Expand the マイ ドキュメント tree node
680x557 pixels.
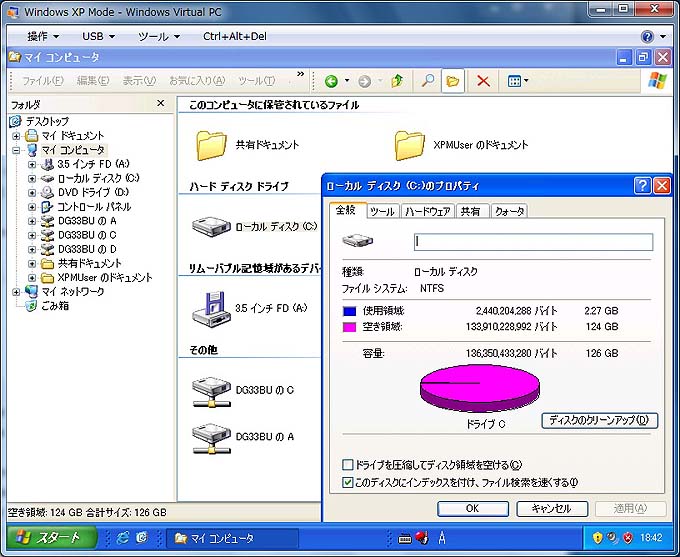[x=16, y=136]
